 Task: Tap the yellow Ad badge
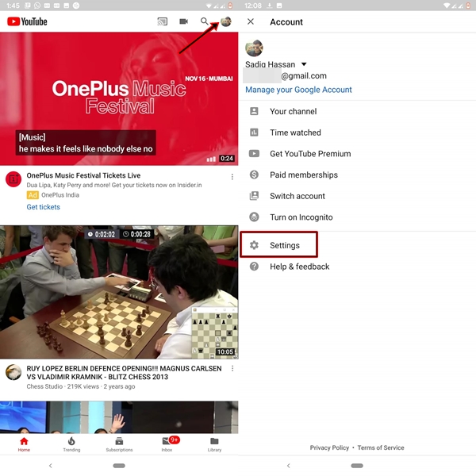[33, 195]
